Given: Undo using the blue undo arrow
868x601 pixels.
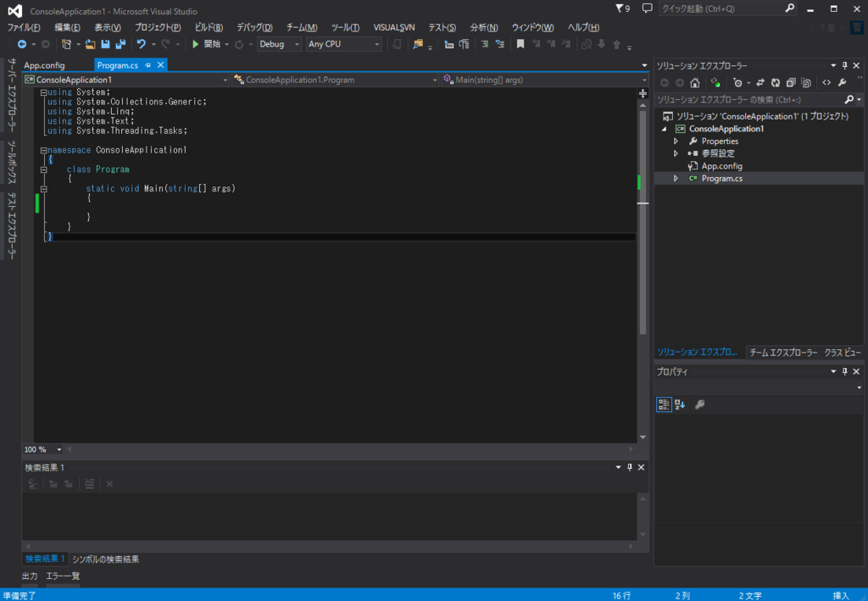Looking at the screenshot, I should click(142, 44).
